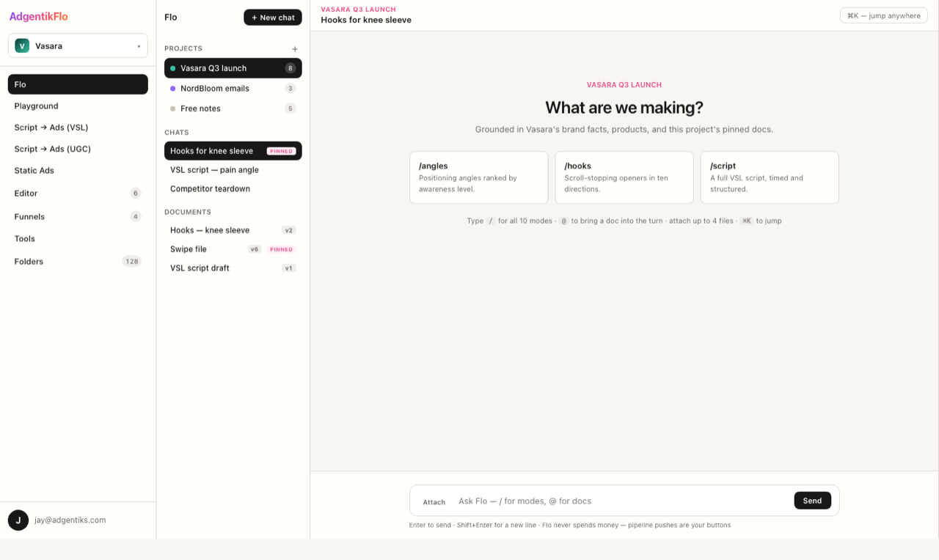Open Playground from the sidebar
This screenshot has height=560, width=939.
coord(78,106)
